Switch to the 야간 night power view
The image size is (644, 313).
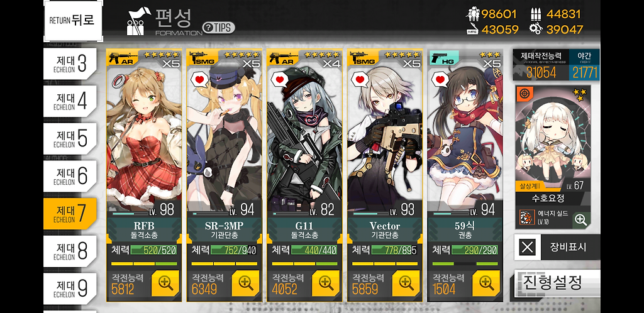584,65
